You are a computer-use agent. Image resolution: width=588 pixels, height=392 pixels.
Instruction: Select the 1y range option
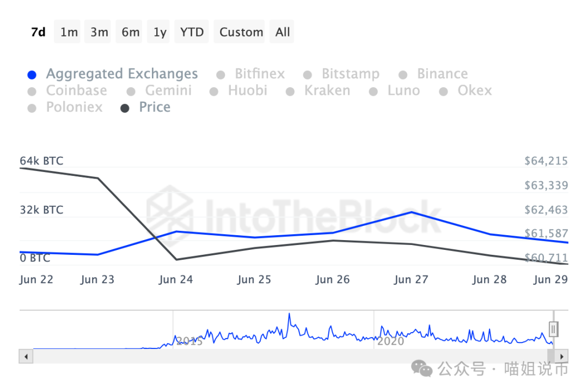[x=160, y=32]
